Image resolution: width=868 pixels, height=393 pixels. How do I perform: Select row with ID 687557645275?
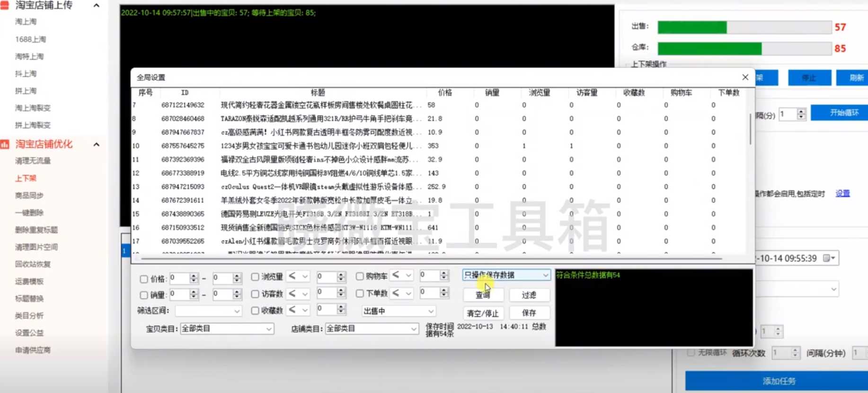438,146
